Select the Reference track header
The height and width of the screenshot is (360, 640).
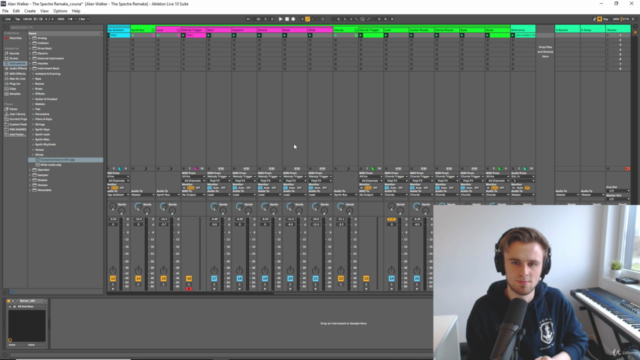[523, 30]
